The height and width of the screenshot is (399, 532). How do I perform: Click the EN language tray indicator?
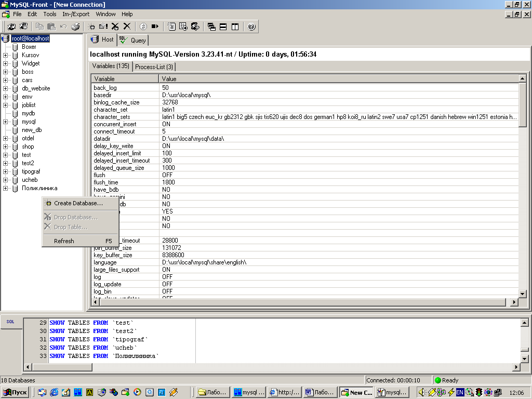460,392
